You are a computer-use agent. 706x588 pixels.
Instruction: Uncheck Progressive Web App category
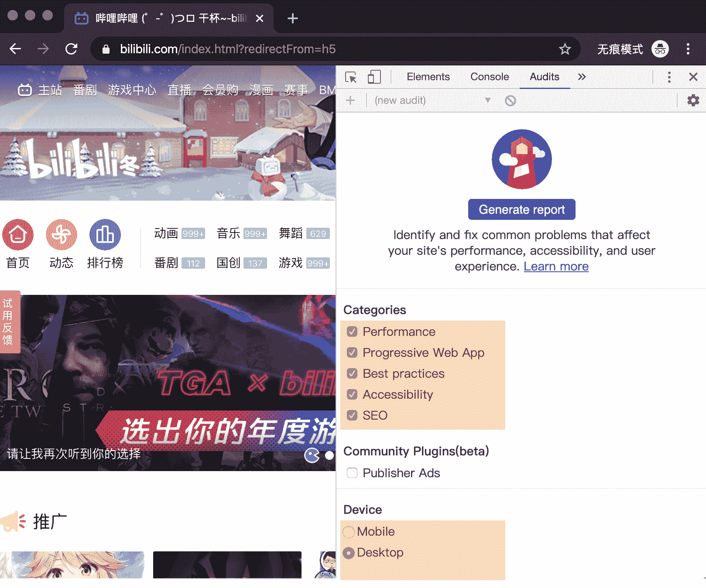point(352,352)
